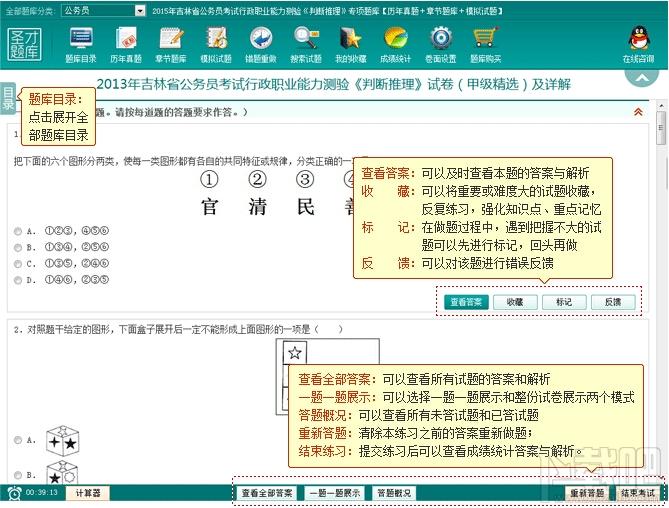Click the 在线咨询 QQ penguin icon
Screen dimensions: 669x508
tap(638, 45)
